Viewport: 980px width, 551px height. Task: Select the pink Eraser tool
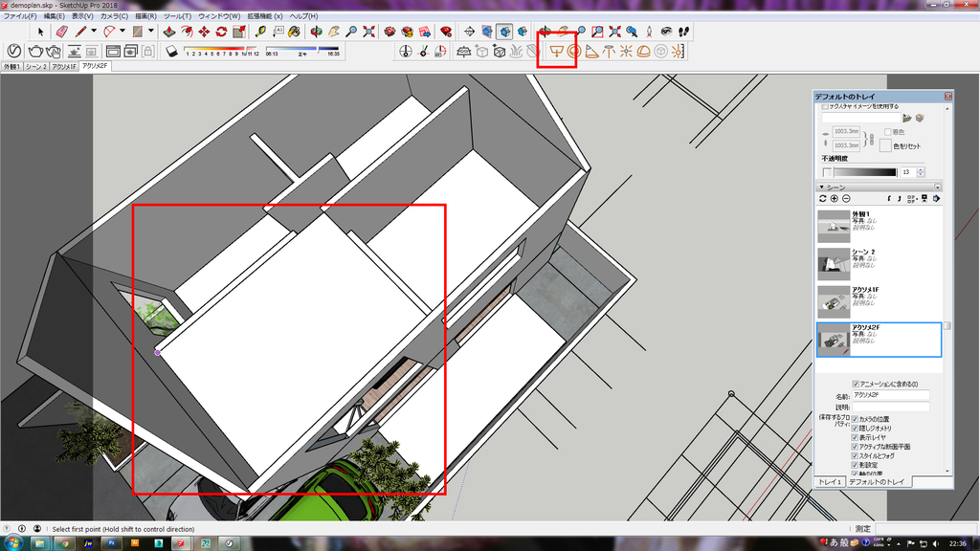coord(61,32)
